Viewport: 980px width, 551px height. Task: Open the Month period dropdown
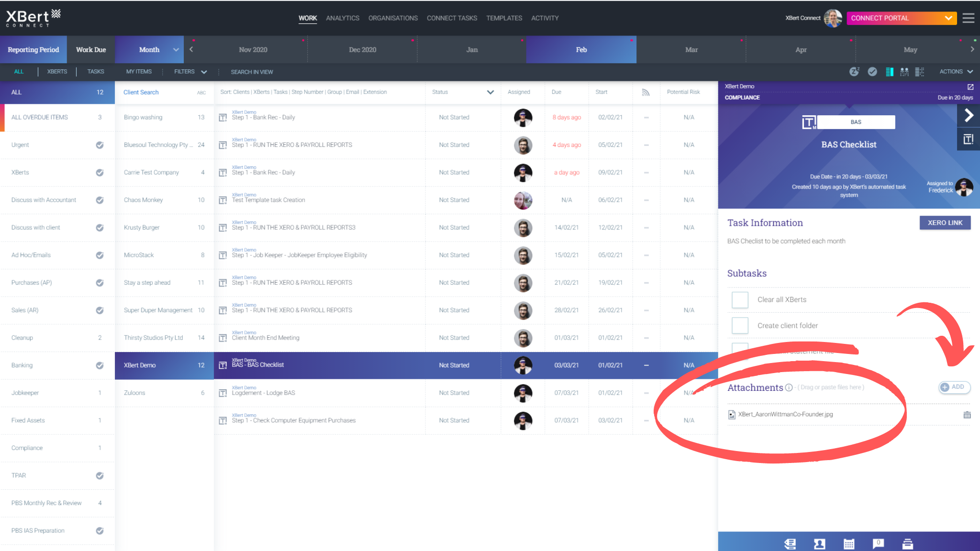pyautogui.click(x=149, y=50)
